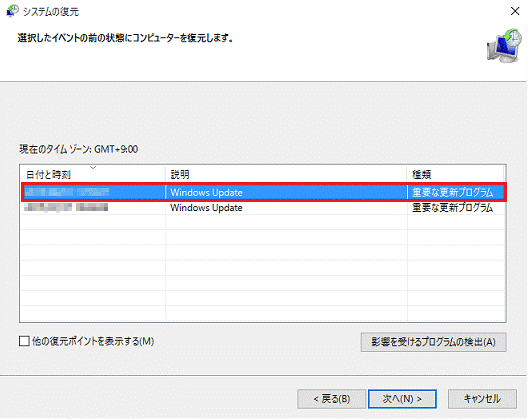Click empty area of restore point list
This screenshot has height=419, width=528.
pos(263,268)
